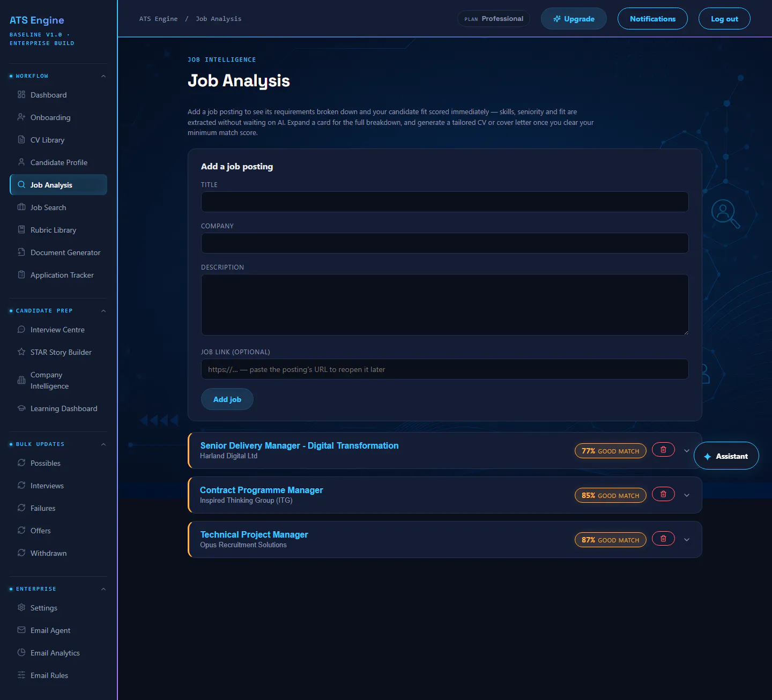Click the Withdrawn refresh icon
This screenshot has height=700, width=772.
(x=21, y=553)
